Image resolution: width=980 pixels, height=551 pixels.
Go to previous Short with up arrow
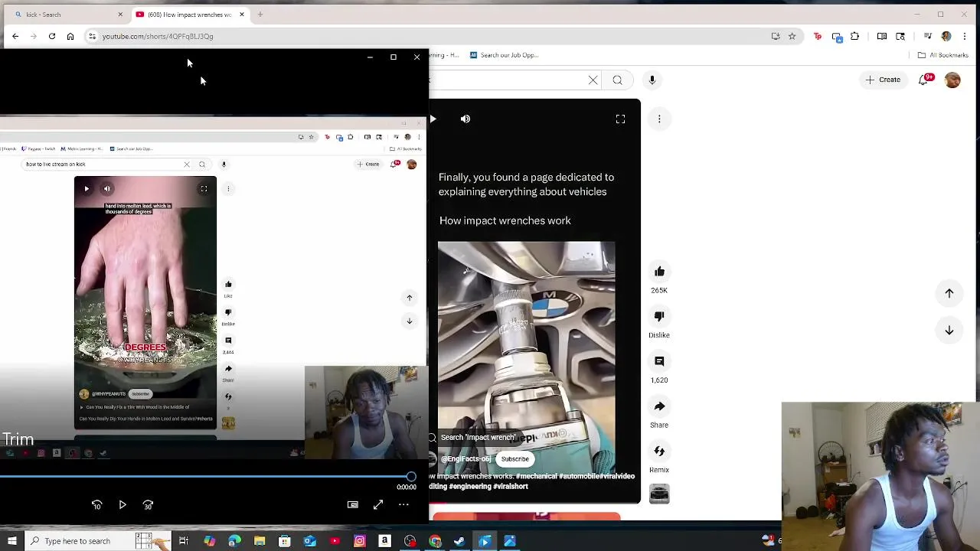pos(949,293)
